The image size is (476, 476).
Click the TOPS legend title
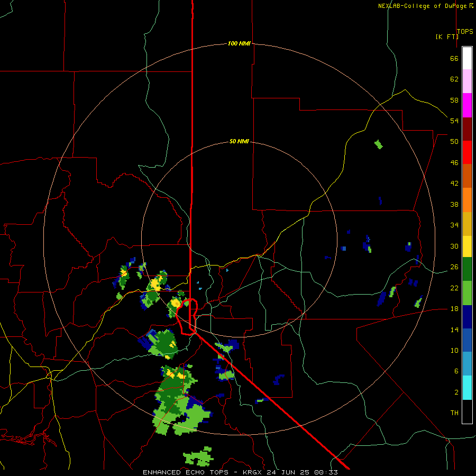(x=465, y=31)
